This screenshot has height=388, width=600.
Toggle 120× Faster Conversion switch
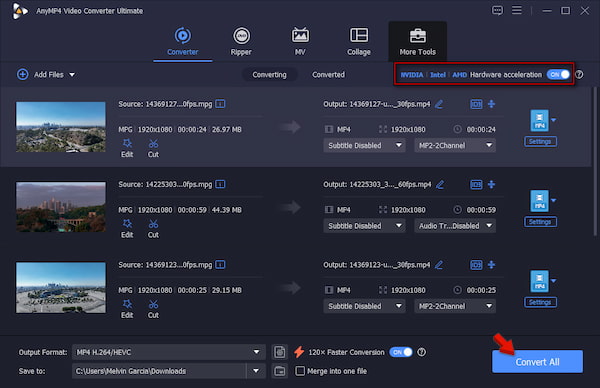point(401,352)
